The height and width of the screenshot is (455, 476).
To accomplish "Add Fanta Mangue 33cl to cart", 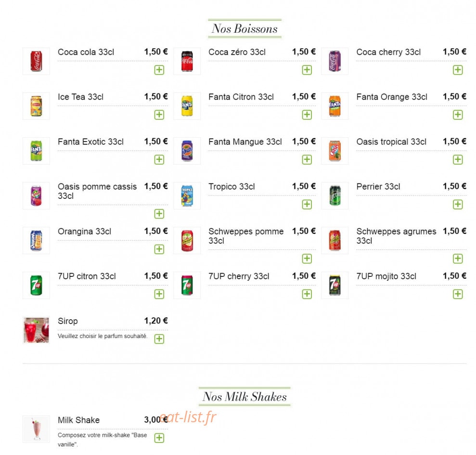I will pyautogui.click(x=307, y=159).
